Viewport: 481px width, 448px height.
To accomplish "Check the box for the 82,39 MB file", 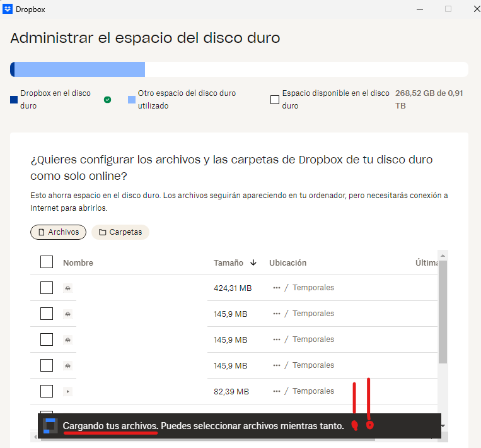I will 47,391.
